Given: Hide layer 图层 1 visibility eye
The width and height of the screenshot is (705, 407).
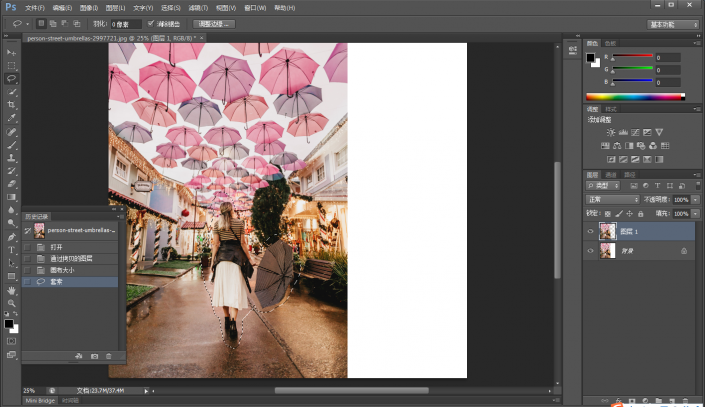Looking at the screenshot, I should pos(590,232).
